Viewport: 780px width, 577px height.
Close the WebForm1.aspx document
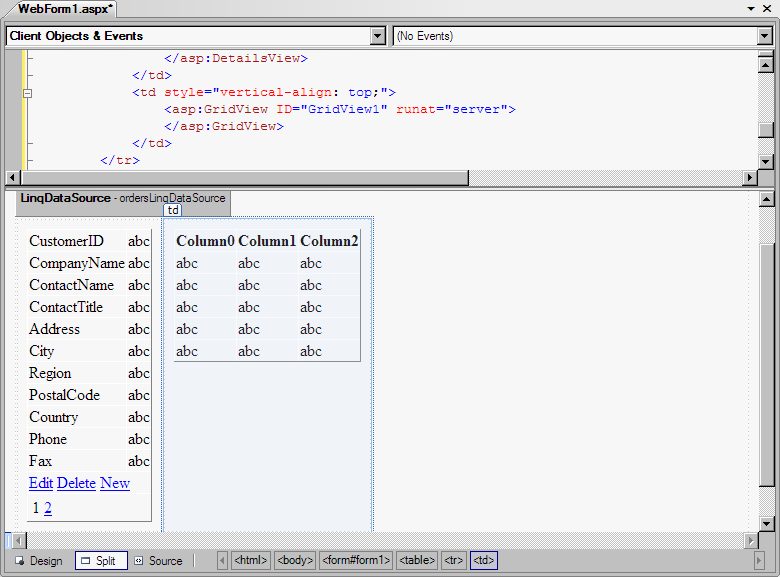767,8
